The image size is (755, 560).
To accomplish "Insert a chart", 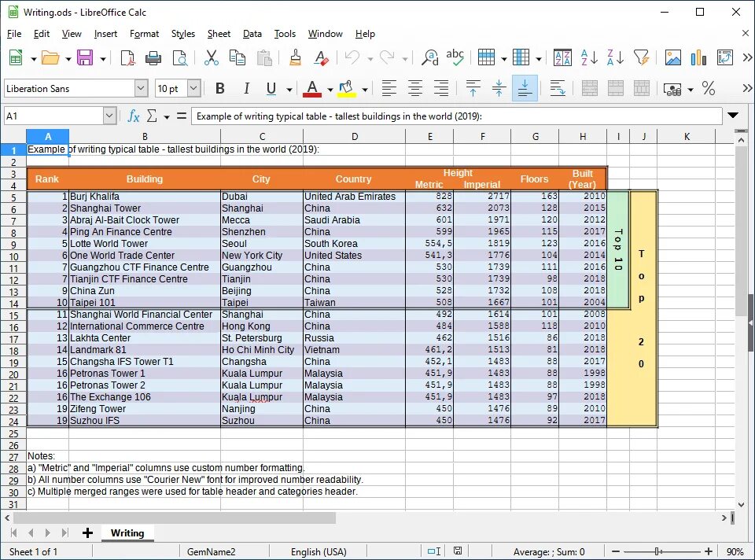I will tap(698, 58).
